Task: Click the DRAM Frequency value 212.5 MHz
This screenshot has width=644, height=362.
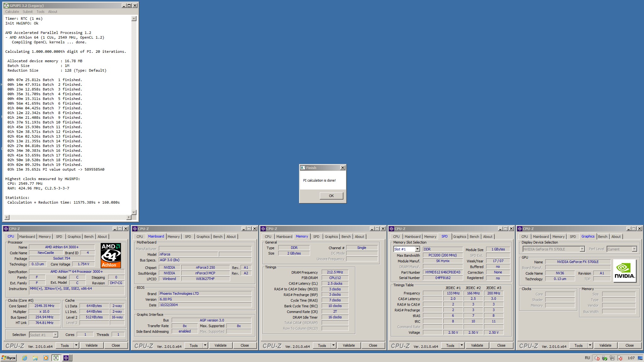Action: (335, 272)
